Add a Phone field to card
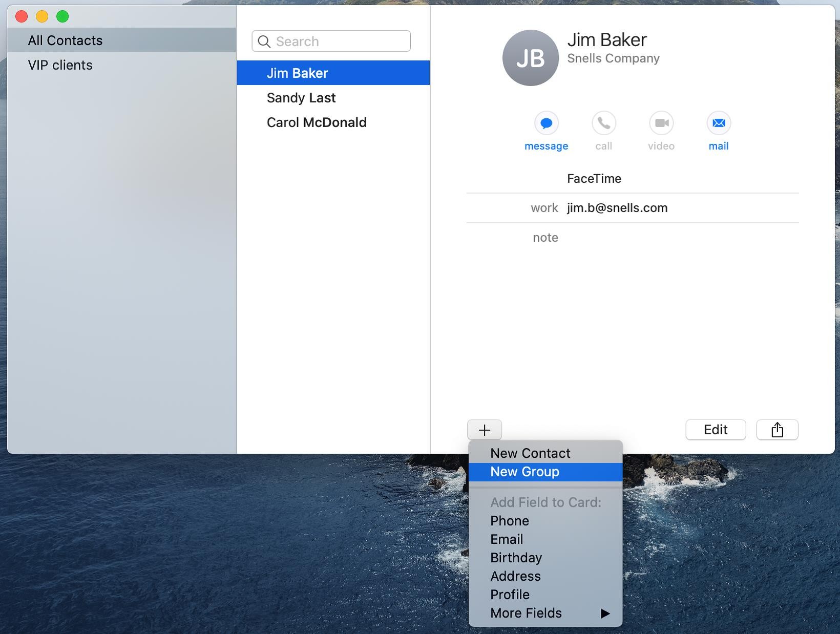This screenshot has height=634, width=840. (x=545, y=521)
